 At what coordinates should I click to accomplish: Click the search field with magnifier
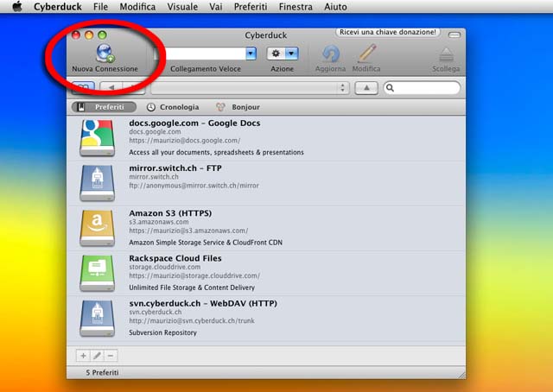[422, 88]
